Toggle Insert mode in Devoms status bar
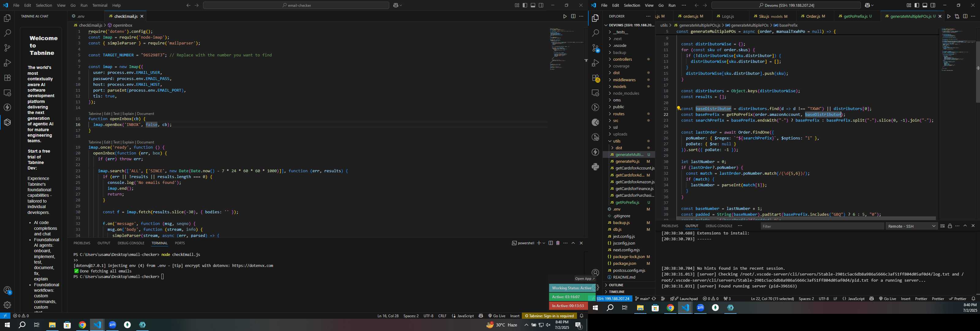980x331 pixels. click(906, 299)
